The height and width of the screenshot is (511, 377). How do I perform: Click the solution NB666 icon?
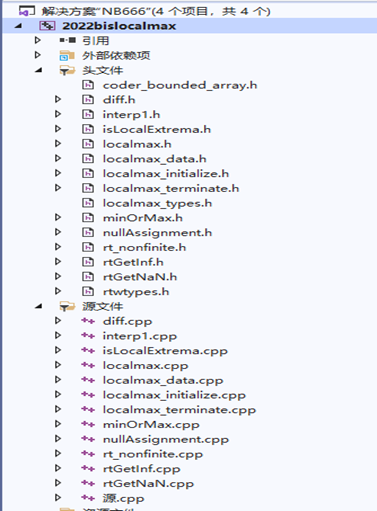(x=27, y=11)
